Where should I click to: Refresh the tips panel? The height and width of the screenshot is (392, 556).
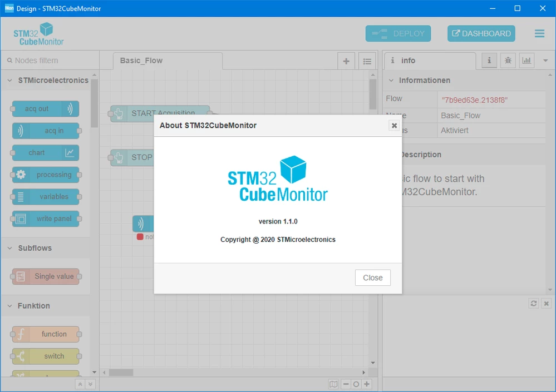(x=533, y=304)
